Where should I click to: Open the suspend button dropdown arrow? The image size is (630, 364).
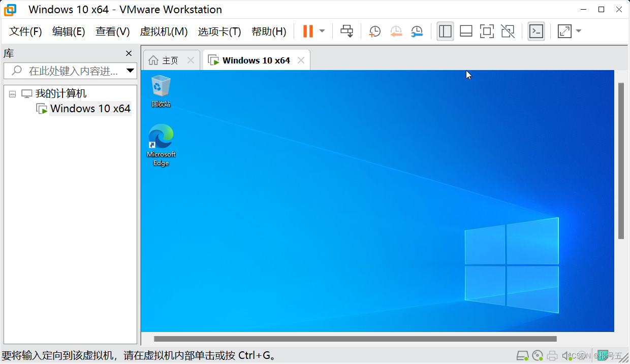[322, 31]
